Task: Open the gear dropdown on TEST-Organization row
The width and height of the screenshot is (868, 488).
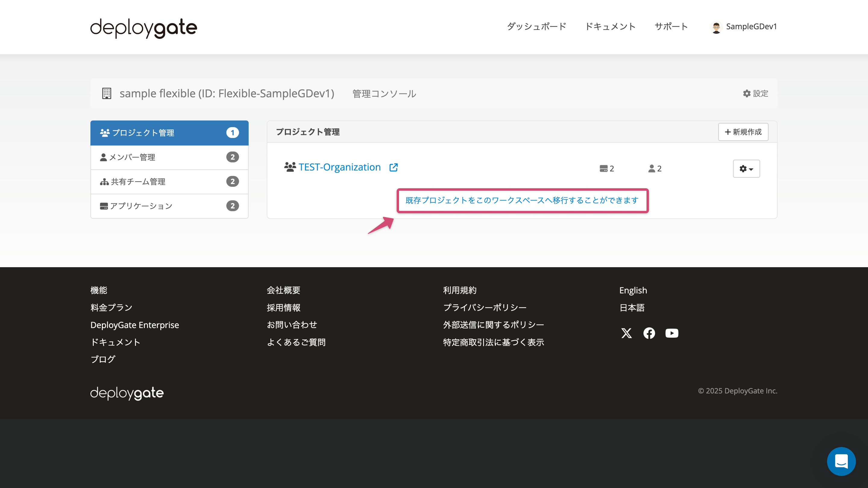Action: point(746,168)
